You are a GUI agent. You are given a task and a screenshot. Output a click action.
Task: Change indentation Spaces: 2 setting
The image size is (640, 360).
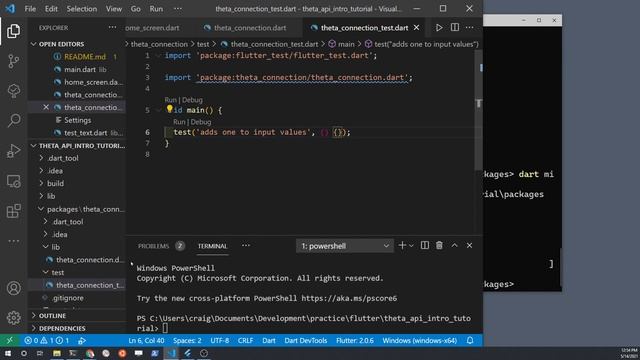[187, 340]
